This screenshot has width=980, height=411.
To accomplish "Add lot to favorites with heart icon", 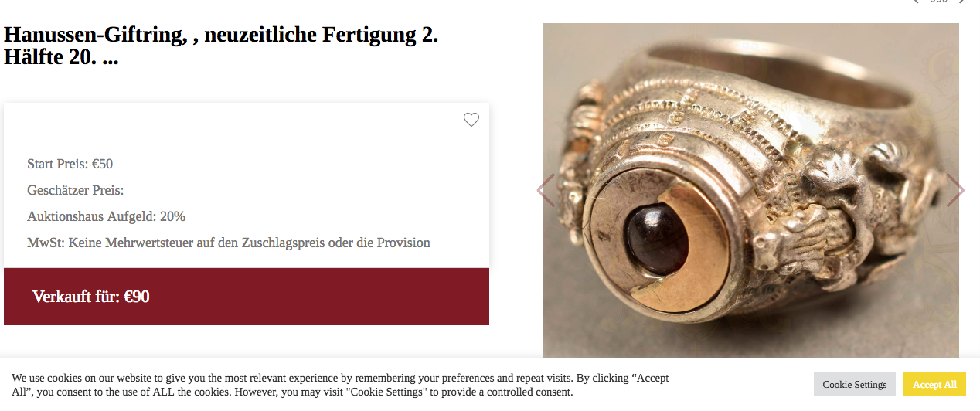I will (x=471, y=120).
